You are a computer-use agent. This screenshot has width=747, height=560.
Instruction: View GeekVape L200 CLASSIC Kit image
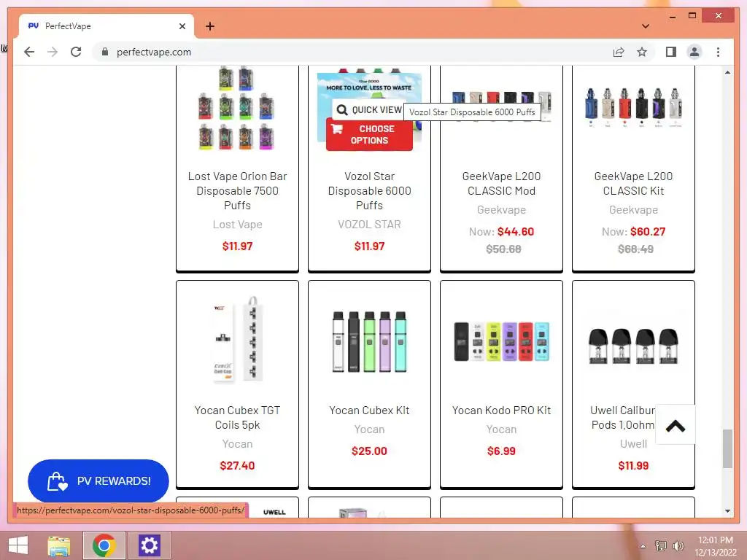click(633, 108)
